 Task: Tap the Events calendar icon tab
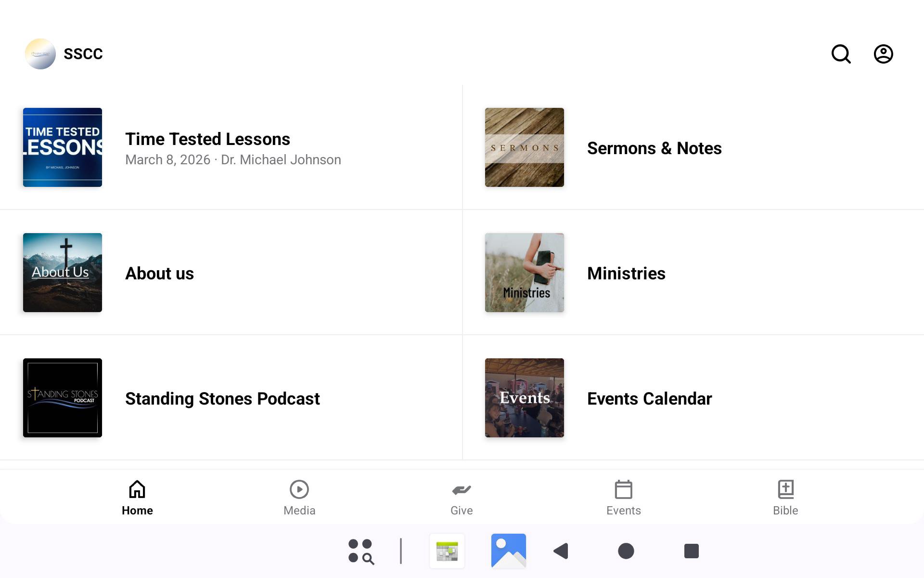[623, 490]
